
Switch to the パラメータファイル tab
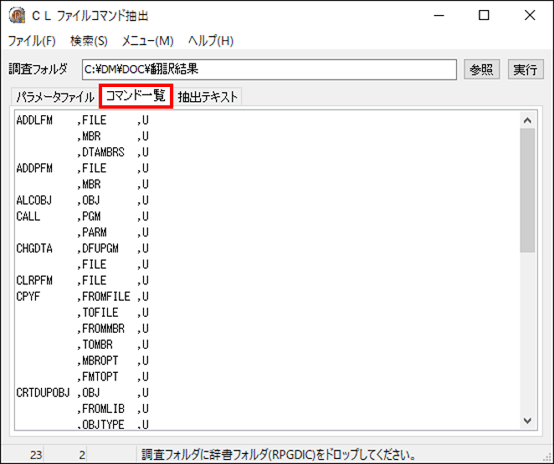[55, 97]
